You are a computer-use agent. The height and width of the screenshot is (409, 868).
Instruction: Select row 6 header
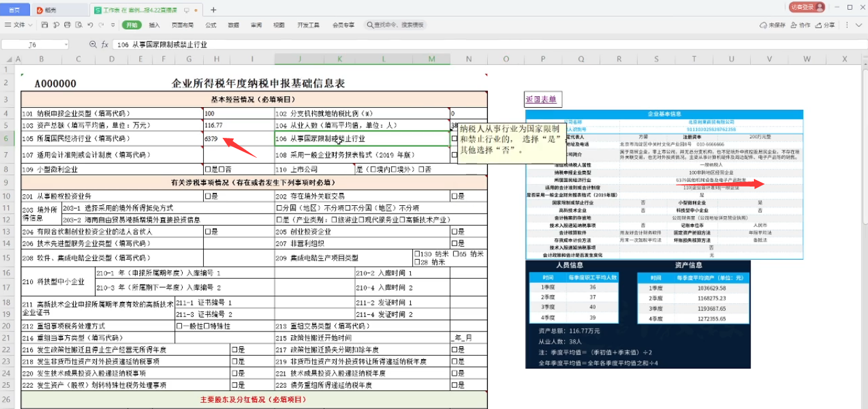pos(5,138)
